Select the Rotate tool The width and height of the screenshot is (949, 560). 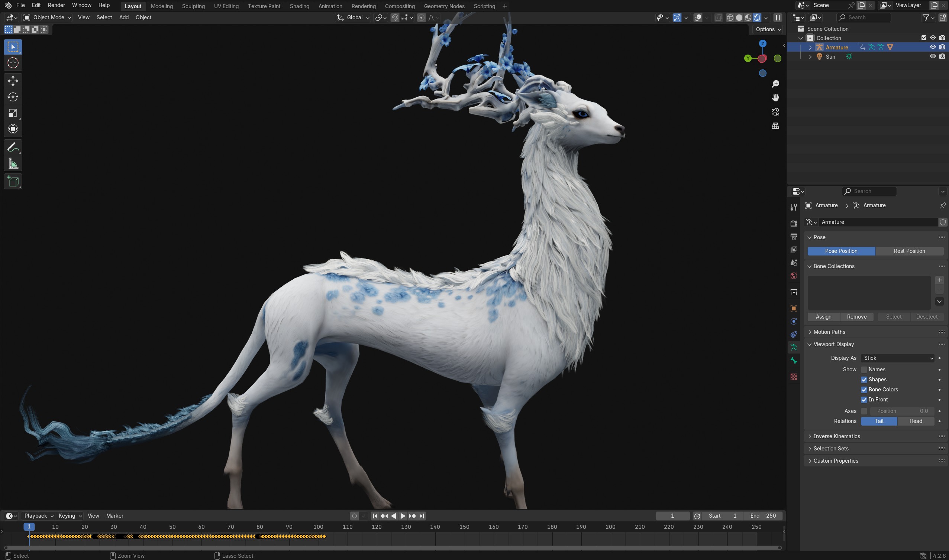[x=13, y=97]
